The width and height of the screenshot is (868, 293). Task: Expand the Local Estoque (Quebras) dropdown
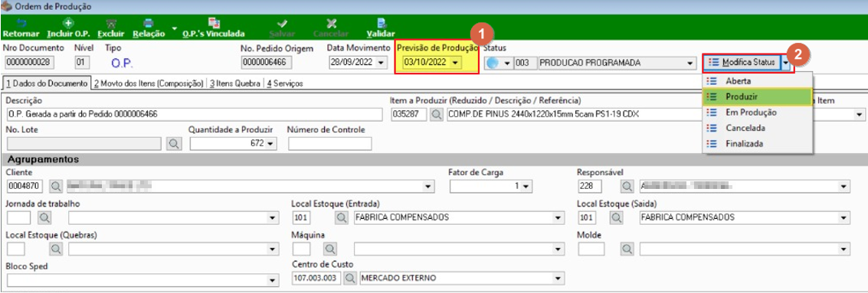(x=273, y=249)
